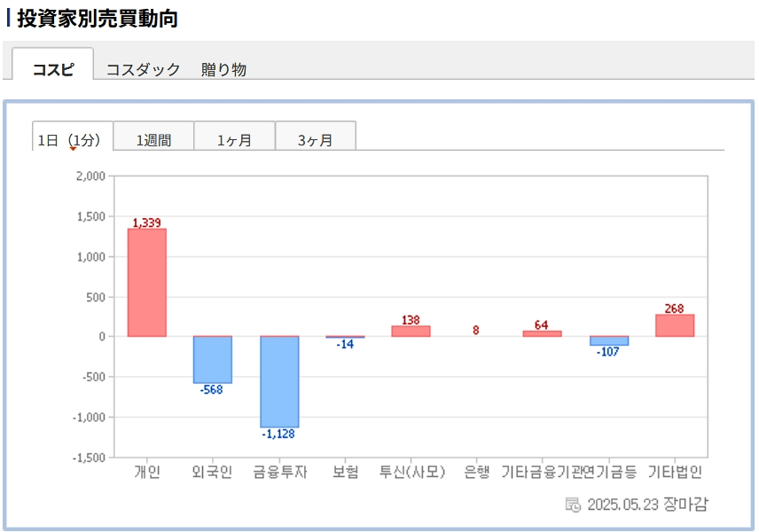Click the 은행 data value 8

(x=476, y=330)
